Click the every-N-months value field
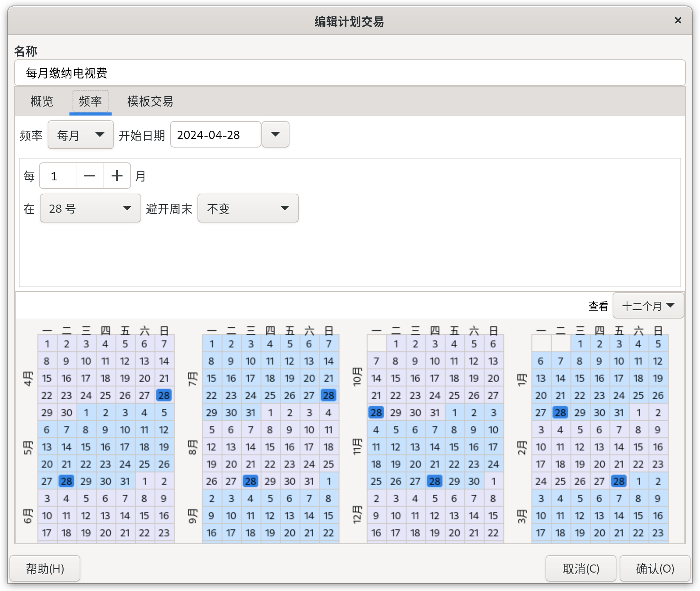Screen dimensions: 700x591 58,176
